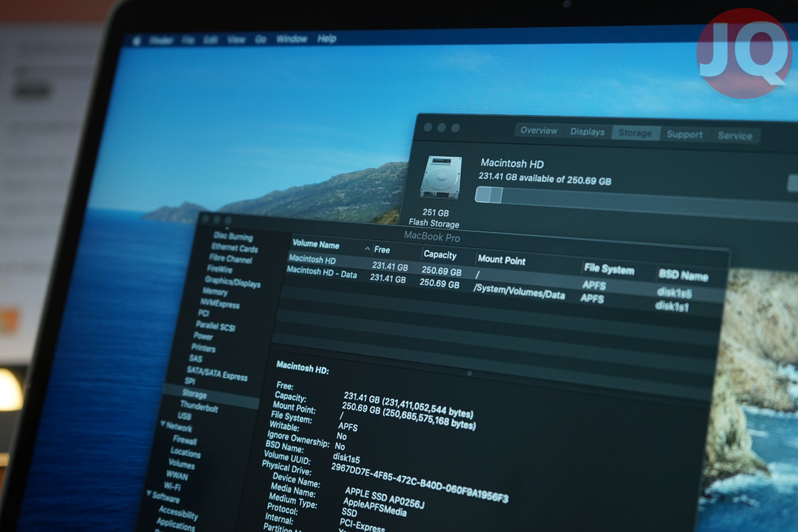This screenshot has height=532, width=798.
Task: Select the Storage tab in About This Mac
Action: coord(635,133)
